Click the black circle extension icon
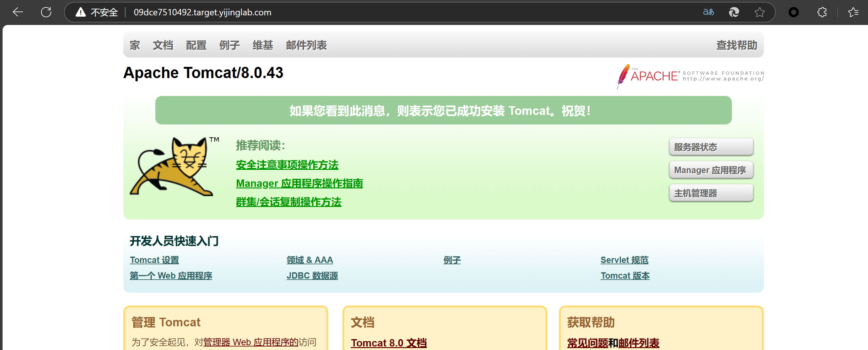The height and width of the screenshot is (350, 868). [x=794, y=12]
